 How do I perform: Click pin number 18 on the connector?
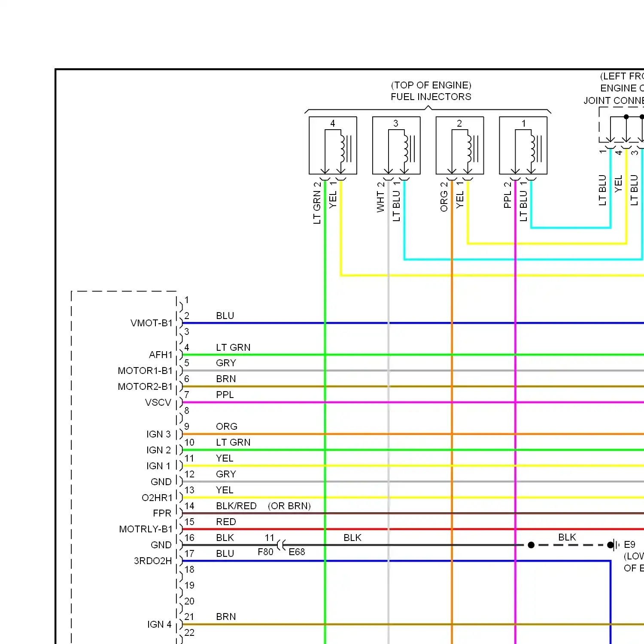pyautogui.click(x=189, y=569)
